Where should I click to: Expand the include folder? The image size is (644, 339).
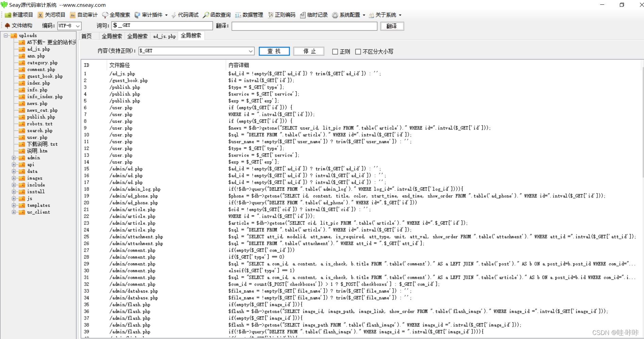tap(14, 185)
